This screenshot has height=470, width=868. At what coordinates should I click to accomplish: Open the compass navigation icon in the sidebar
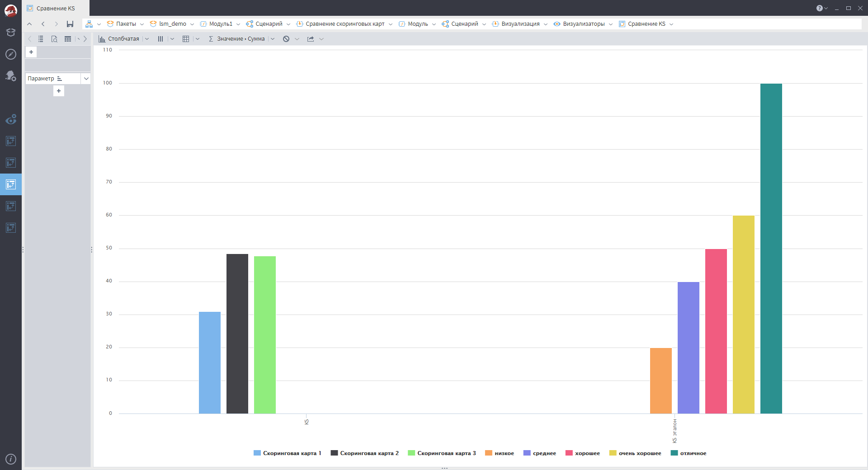(x=11, y=54)
